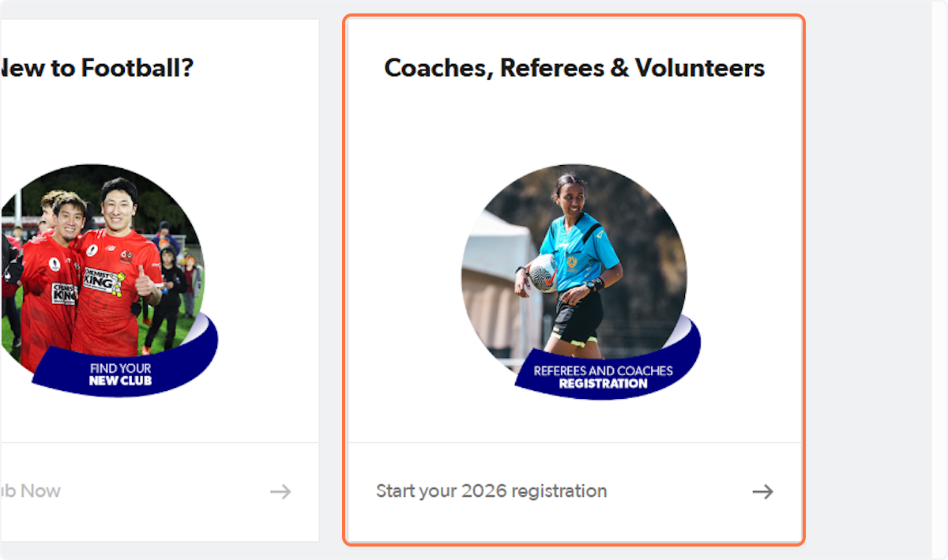Click the 'New to Football?' heading link
The image size is (948, 560).
tap(95, 68)
